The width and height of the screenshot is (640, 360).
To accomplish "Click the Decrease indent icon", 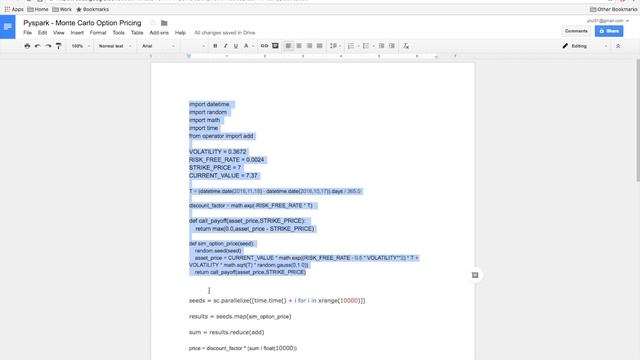I will (381, 46).
